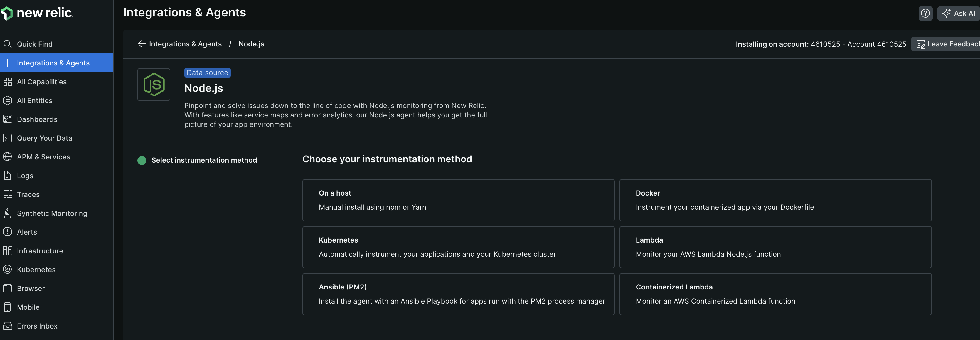Go to All Capabilities
Screen dimensions: 980x340
57,82
